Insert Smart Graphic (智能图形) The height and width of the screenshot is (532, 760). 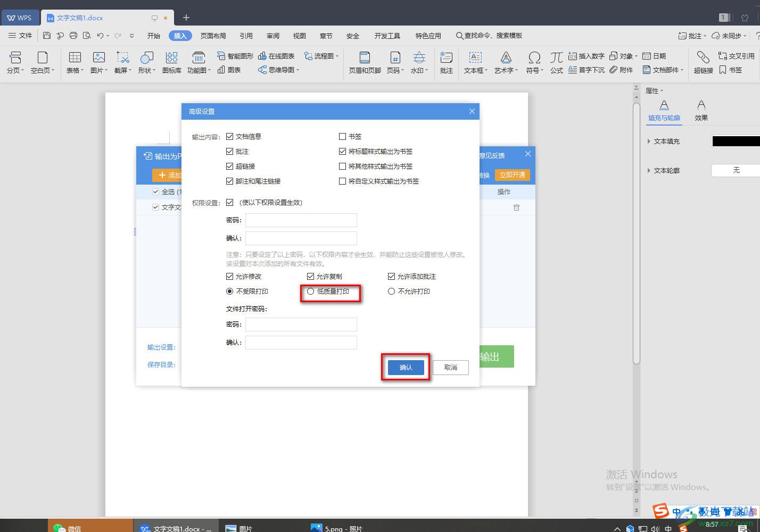(235, 56)
